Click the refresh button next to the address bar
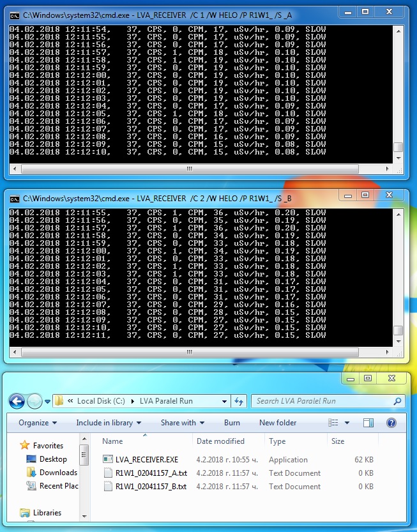 coord(239,401)
